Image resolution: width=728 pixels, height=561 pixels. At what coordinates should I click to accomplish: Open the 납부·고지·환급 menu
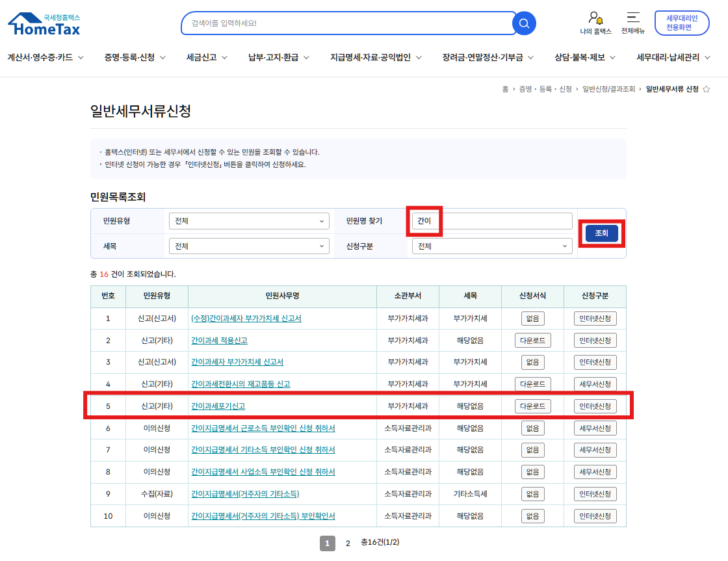[x=279, y=57]
